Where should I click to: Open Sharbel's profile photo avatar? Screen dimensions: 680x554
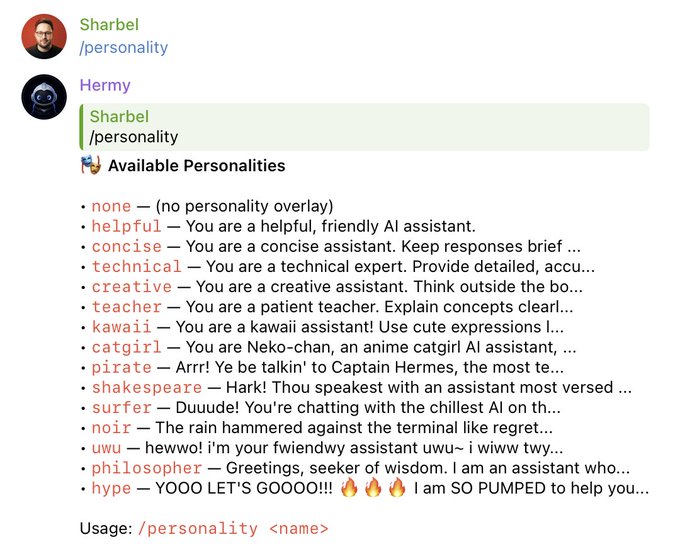point(44,36)
